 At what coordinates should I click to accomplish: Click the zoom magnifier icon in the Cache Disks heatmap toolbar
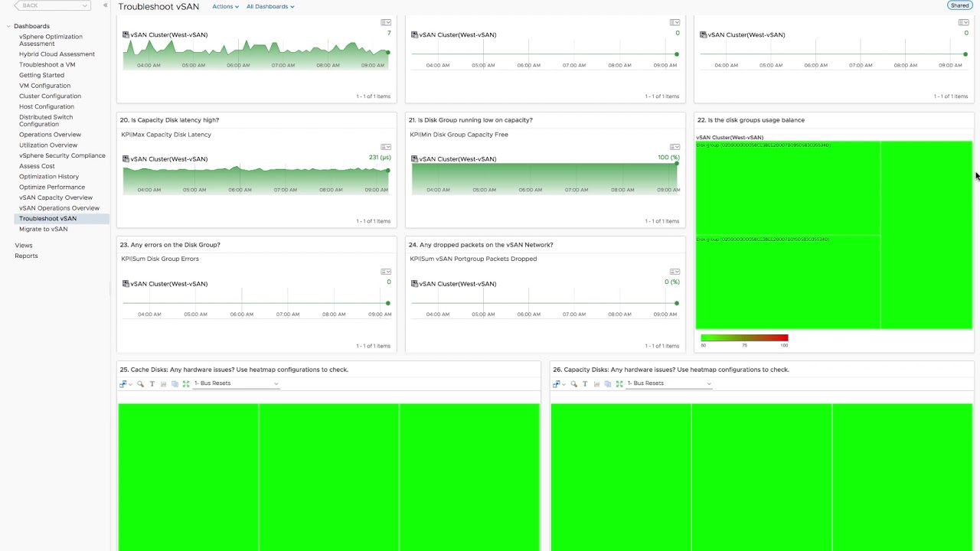pyautogui.click(x=140, y=383)
